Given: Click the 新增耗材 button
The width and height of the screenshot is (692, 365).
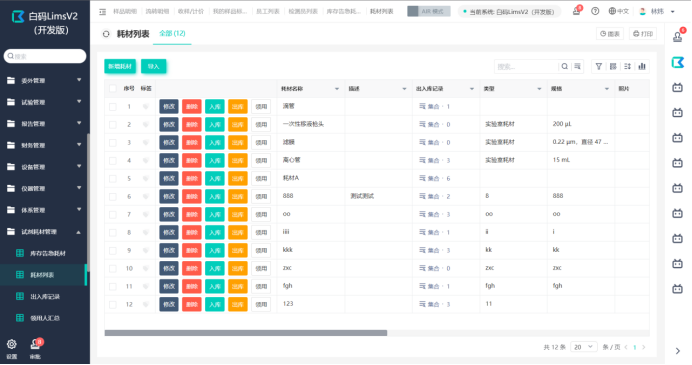Looking at the screenshot, I should (x=120, y=66).
